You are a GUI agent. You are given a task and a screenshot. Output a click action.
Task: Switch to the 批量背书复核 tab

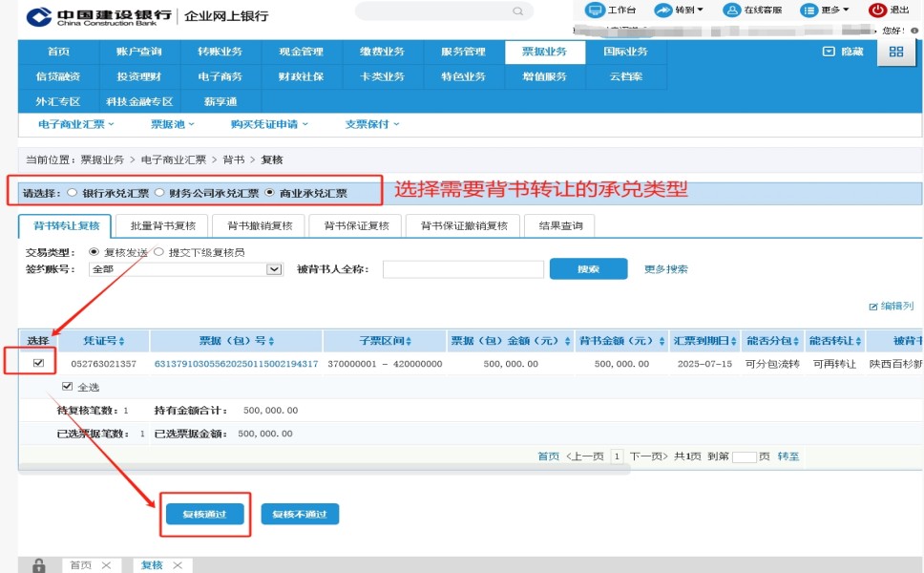tap(162, 225)
